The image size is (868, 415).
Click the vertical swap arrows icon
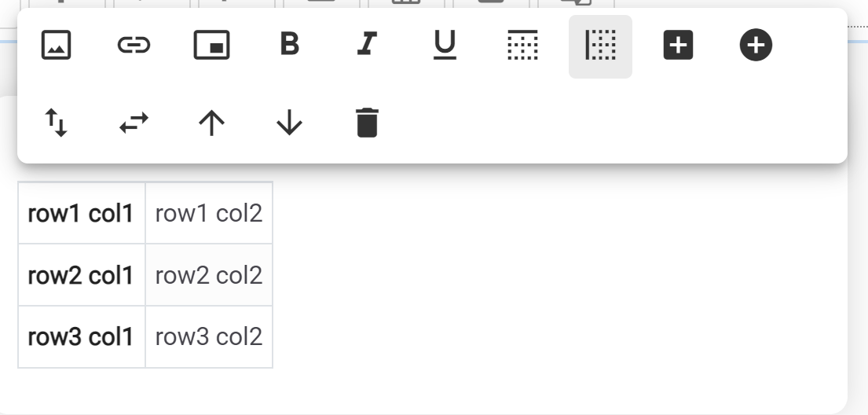point(56,123)
